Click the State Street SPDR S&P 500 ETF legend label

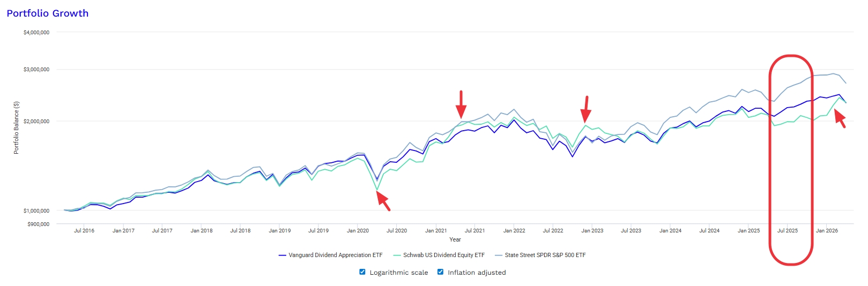tap(545, 255)
